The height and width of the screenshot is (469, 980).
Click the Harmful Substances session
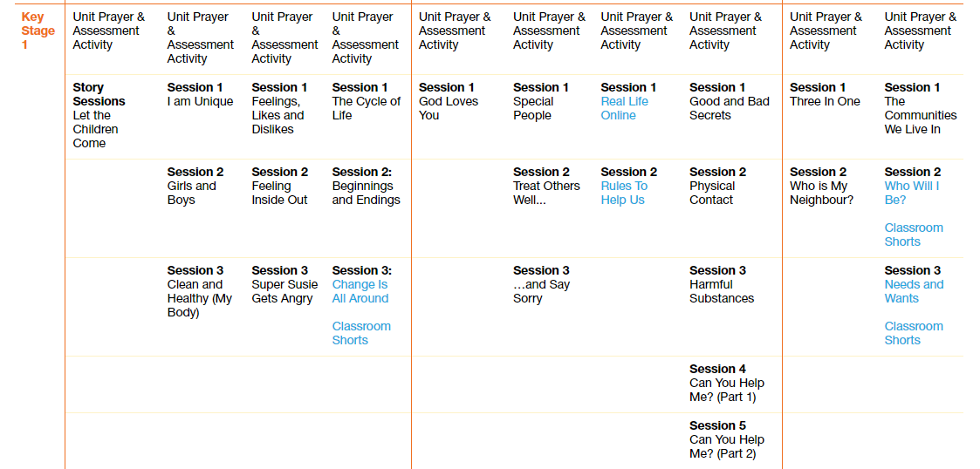[x=722, y=284]
